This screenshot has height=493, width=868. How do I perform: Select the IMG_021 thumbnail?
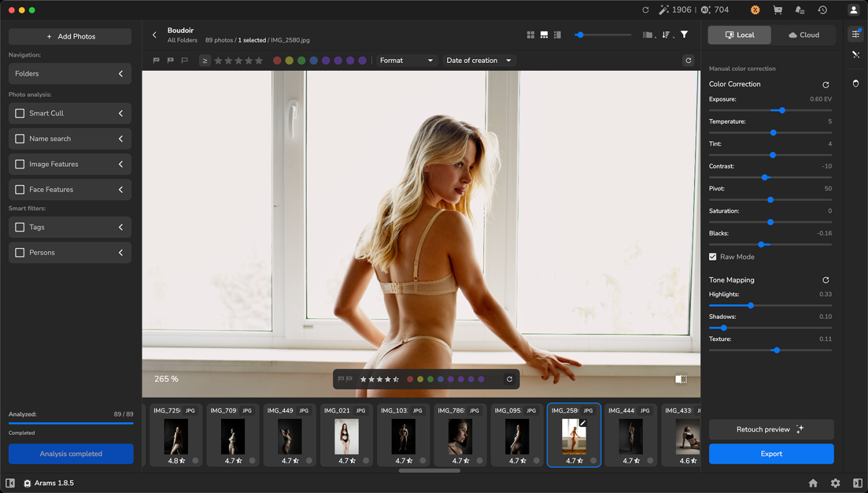point(347,435)
